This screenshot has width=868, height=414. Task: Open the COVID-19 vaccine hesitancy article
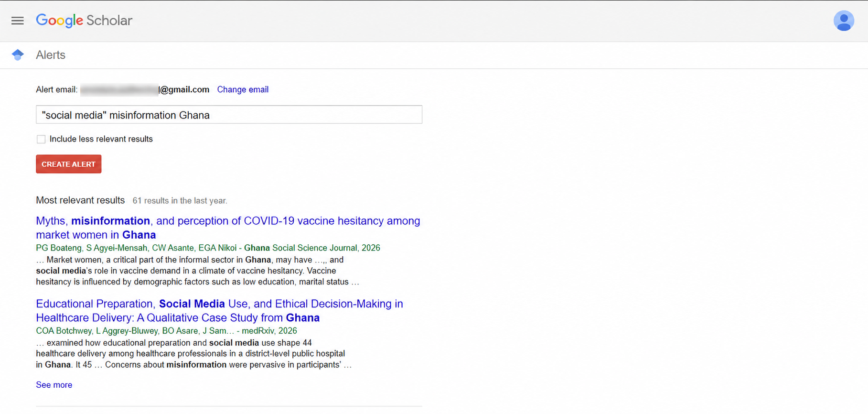pos(228,228)
